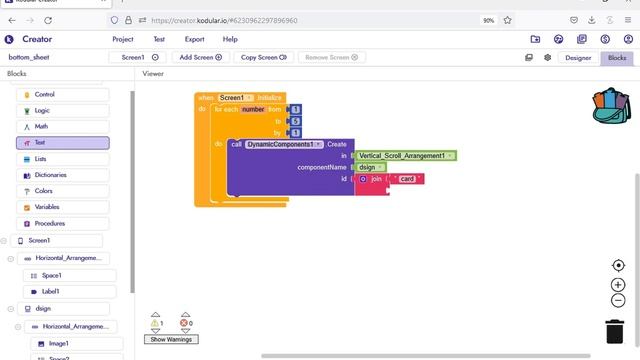
Task: Collapse the first Horizontal_Arrangement node
Action: 11,258
